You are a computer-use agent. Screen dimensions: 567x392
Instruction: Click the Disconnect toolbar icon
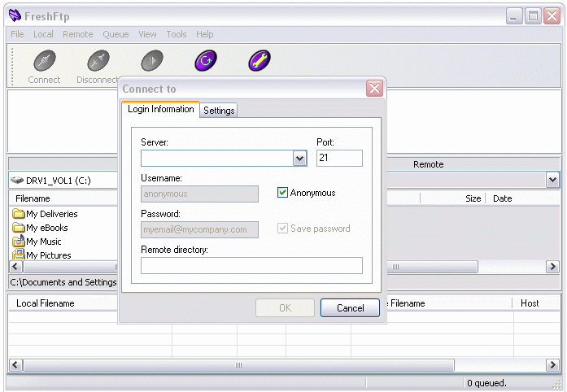(98, 60)
